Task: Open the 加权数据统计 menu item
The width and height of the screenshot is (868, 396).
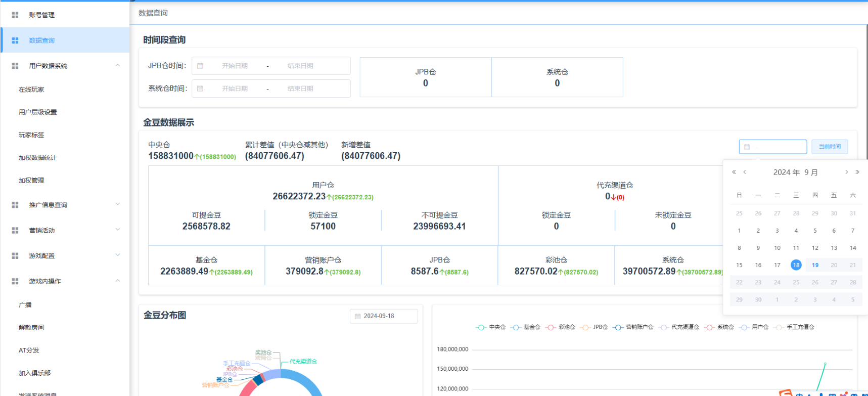Action: [37, 158]
